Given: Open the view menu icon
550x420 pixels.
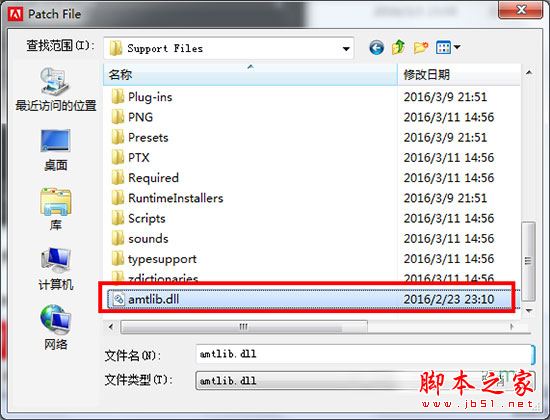Looking at the screenshot, I should pyautogui.click(x=448, y=47).
